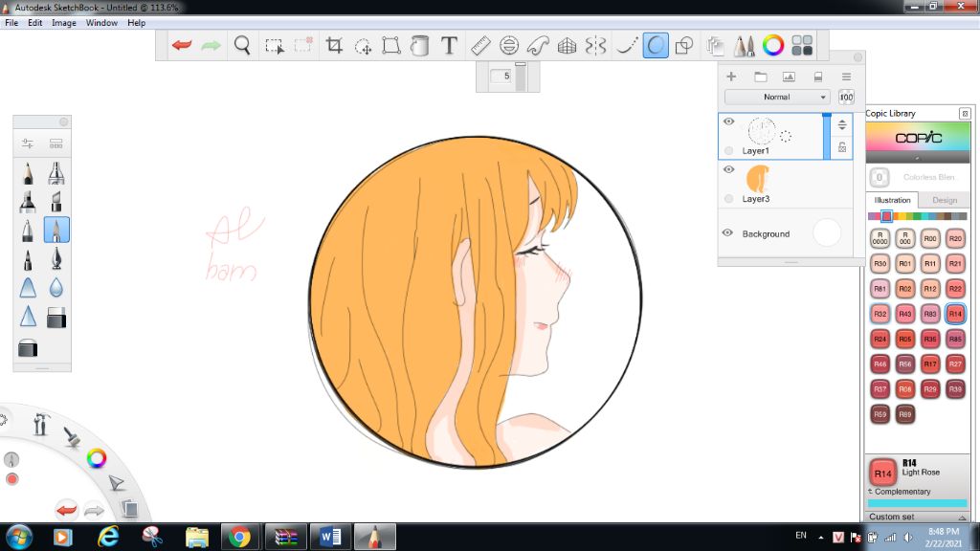Viewport: 980px width, 551px height.
Task: Turn on the French Curve guide
Action: pyautogui.click(x=538, y=46)
